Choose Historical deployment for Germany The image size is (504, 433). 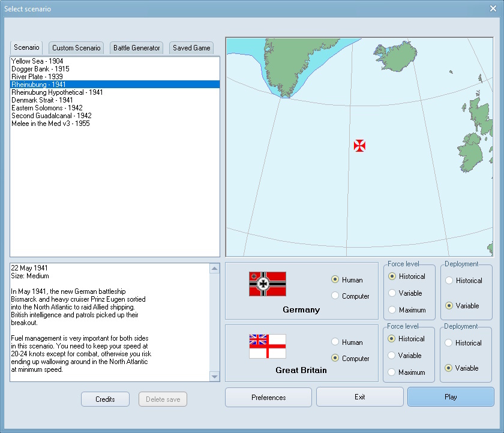pos(449,281)
